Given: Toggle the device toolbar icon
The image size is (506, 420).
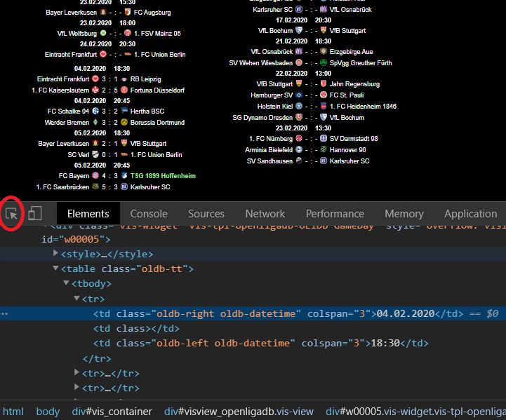Looking at the screenshot, I should (x=35, y=213).
